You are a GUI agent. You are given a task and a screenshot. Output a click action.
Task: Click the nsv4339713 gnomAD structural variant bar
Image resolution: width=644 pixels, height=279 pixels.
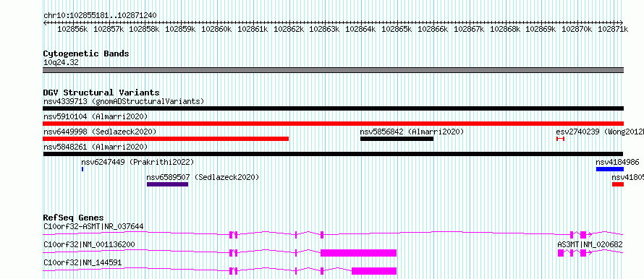pos(333,108)
